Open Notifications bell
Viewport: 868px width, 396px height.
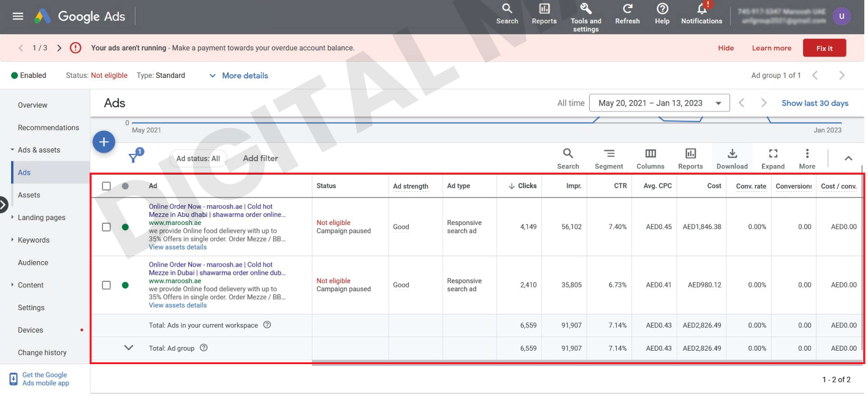702,13
